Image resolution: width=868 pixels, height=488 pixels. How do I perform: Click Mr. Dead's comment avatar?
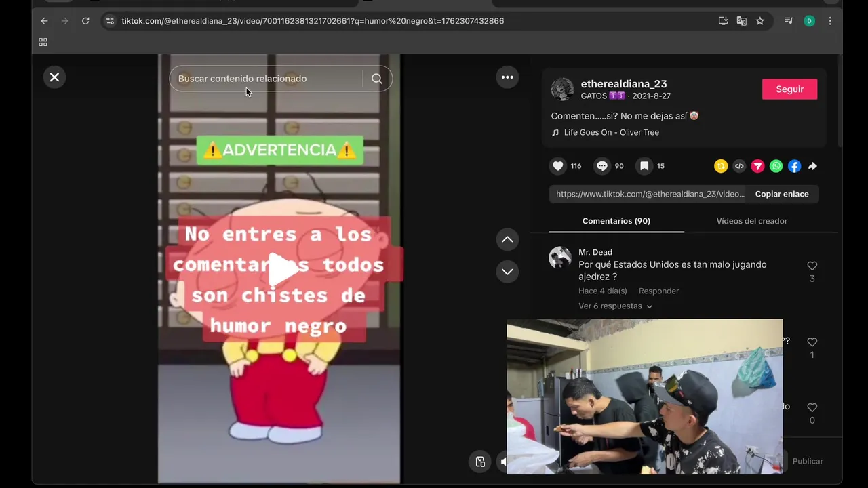coord(560,258)
